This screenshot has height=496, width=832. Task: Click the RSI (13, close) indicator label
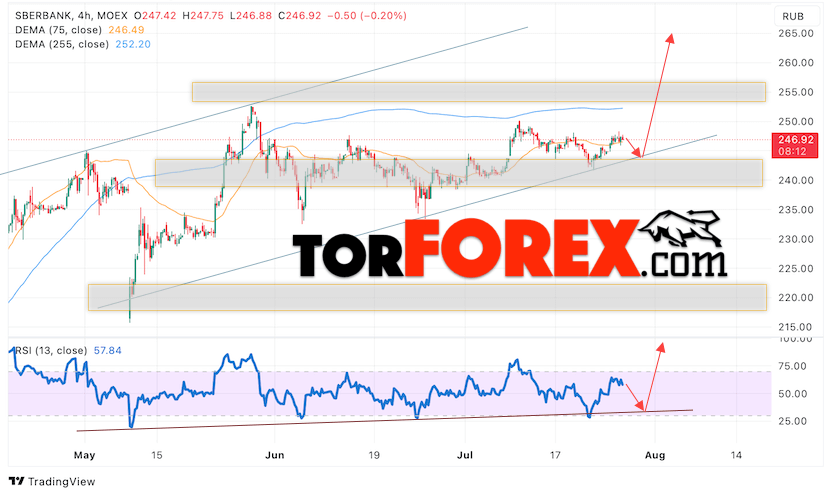pos(50,350)
